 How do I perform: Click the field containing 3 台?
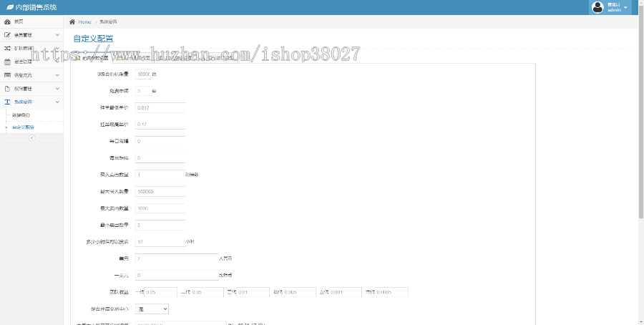click(x=143, y=91)
